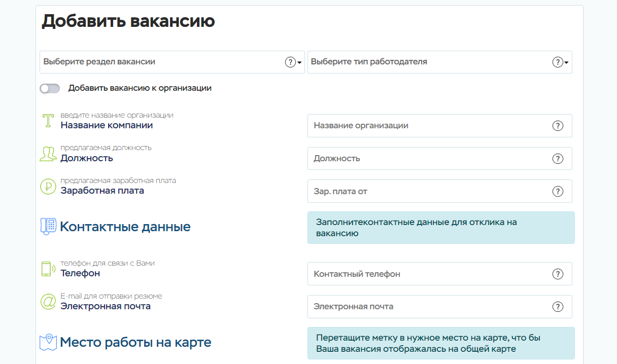Viewport: 617px width, 364px height.
Task: Click the green @ email icon
Action: tap(48, 302)
